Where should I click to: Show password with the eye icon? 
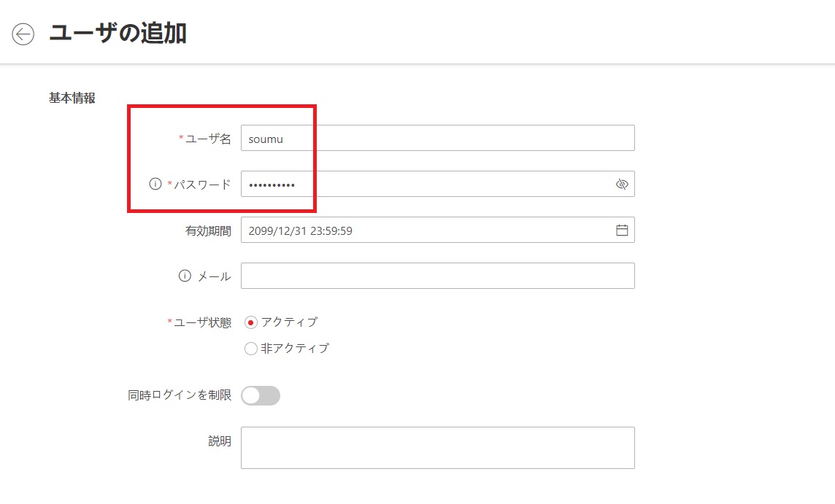621,184
